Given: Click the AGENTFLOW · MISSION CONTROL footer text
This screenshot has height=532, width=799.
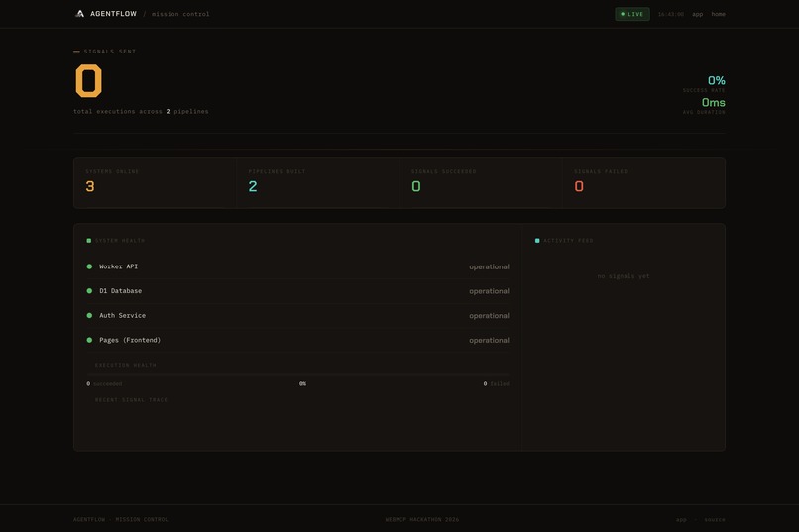Looking at the screenshot, I should coord(121,520).
